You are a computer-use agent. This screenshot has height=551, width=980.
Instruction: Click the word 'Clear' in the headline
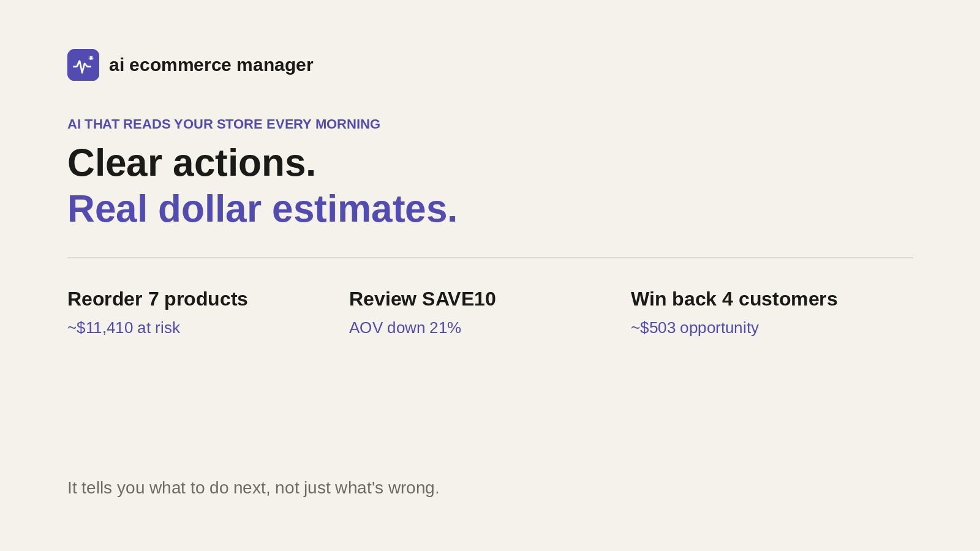tap(115, 163)
